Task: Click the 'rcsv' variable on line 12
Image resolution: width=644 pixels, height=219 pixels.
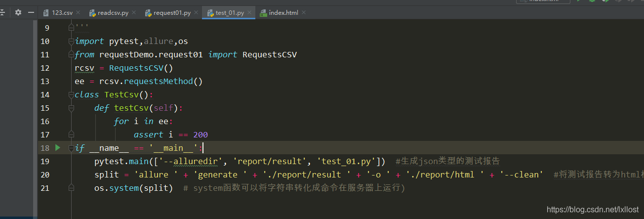Action: 84,68
